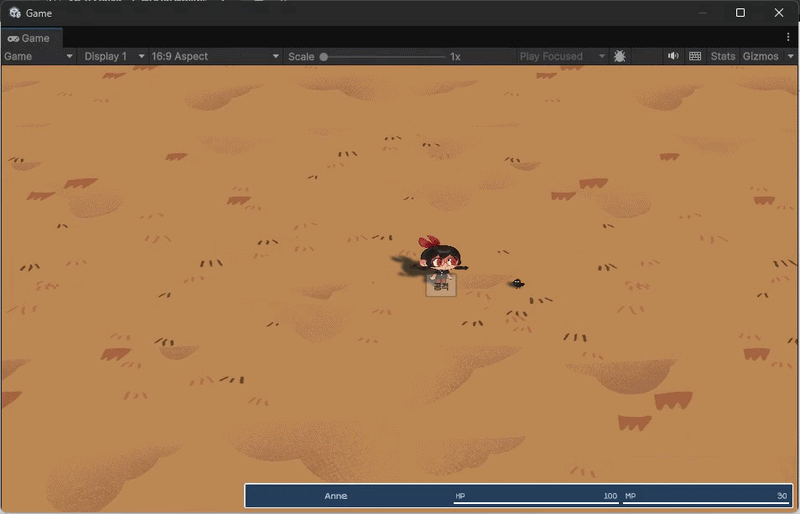This screenshot has height=514, width=800.
Task: Click the red-bow character sprite
Action: [x=440, y=257]
